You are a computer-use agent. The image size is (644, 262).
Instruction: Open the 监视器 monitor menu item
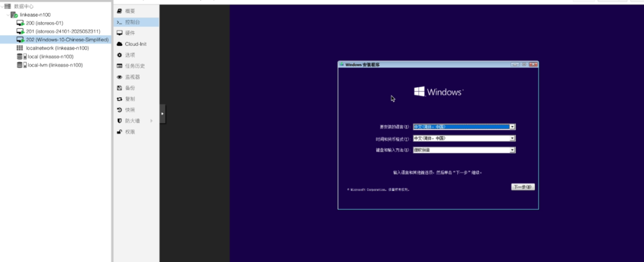tap(136, 77)
